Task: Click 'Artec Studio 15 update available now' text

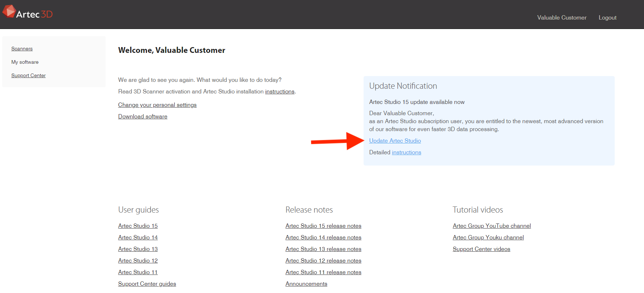Action: [x=417, y=102]
